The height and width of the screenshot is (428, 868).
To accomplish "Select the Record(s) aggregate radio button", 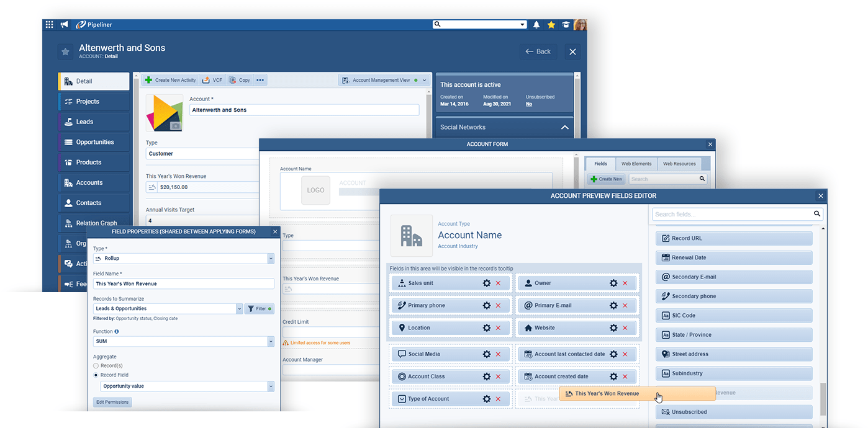I will click(96, 366).
